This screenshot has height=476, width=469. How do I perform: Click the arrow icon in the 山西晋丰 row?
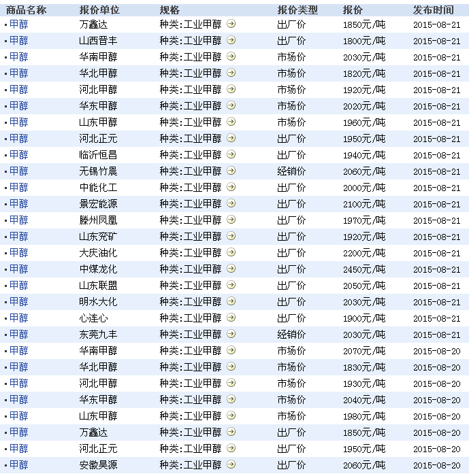[x=231, y=40]
